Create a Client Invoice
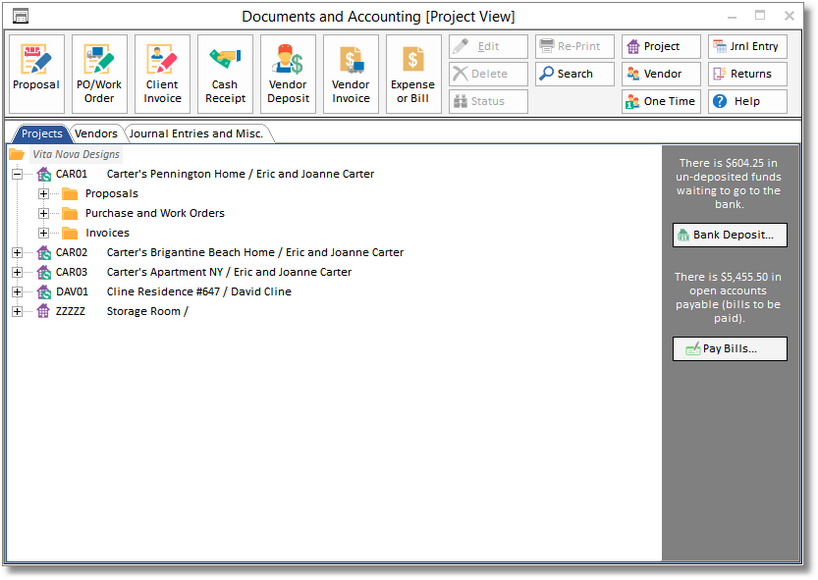This screenshot has width=818, height=580. pyautogui.click(x=162, y=74)
